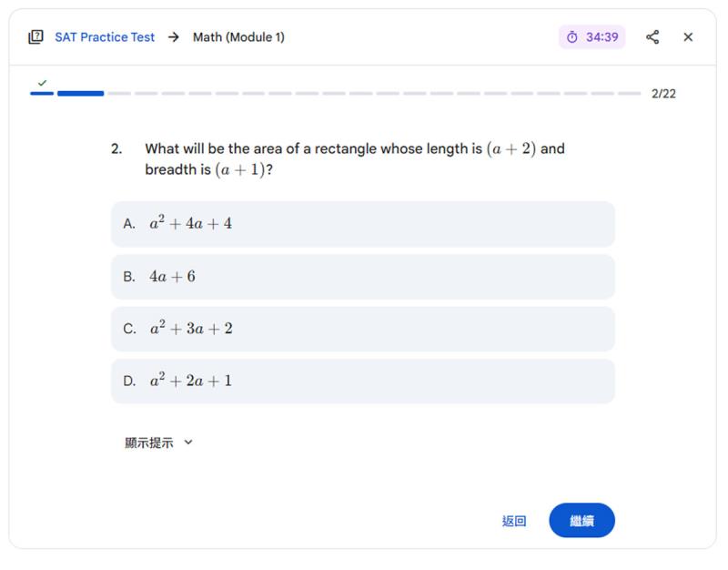Click the 返回 back button
This screenshot has height=570, width=728.
pos(516,521)
